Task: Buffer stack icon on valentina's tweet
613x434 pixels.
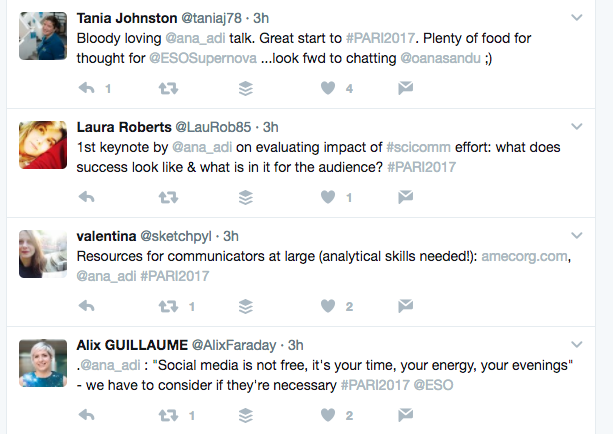Action: 246,306
